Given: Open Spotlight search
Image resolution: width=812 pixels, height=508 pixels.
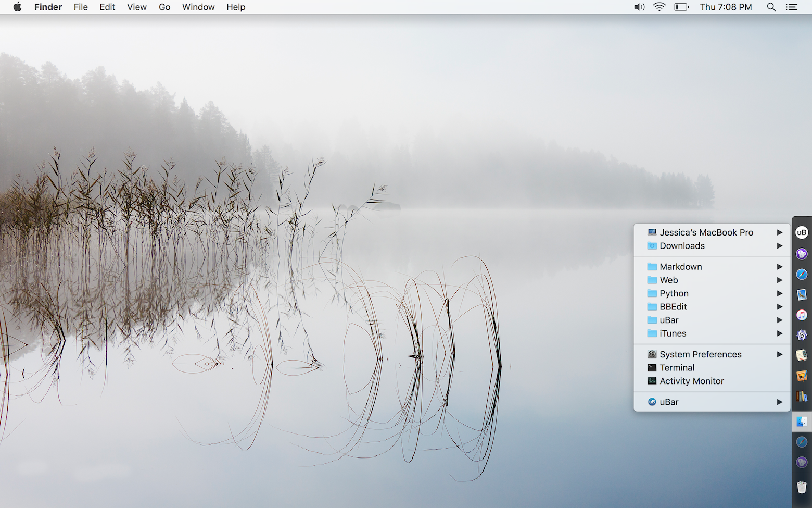Looking at the screenshot, I should (x=771, y=7).
